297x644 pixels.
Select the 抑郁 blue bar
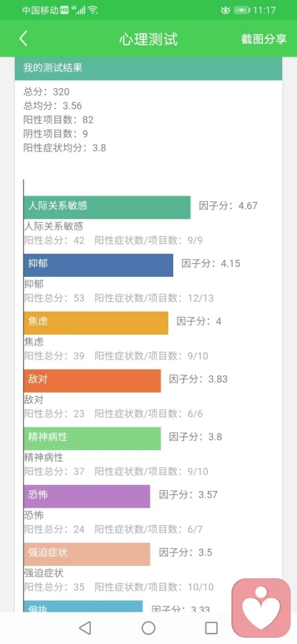click(98, 265)
